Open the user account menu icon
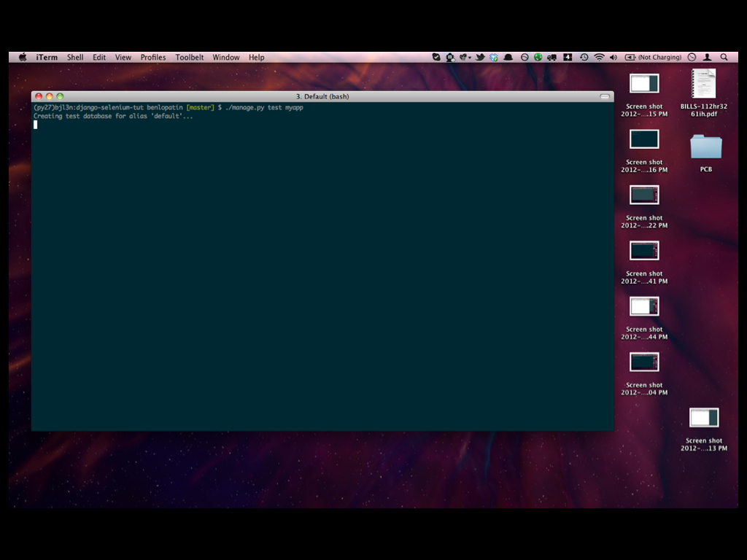The width and height of the screenshot is (747, 560). (x=708, y=57)
